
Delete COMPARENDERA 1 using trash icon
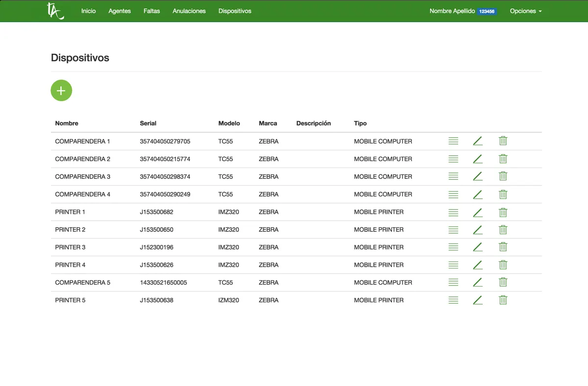(503, 141)
